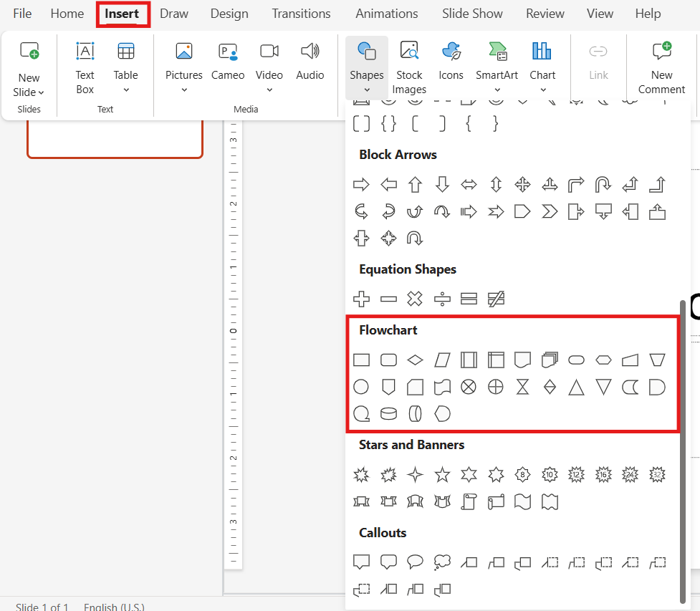Choose the flowchart Multidocument shape
Viewport: 700px width, 611px height.
[550, 360]
